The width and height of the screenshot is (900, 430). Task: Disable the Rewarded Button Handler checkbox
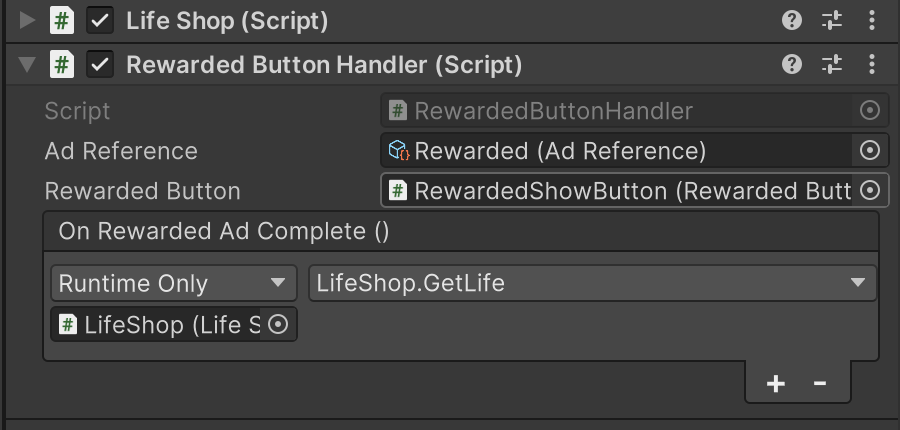(x=100, y=65)
